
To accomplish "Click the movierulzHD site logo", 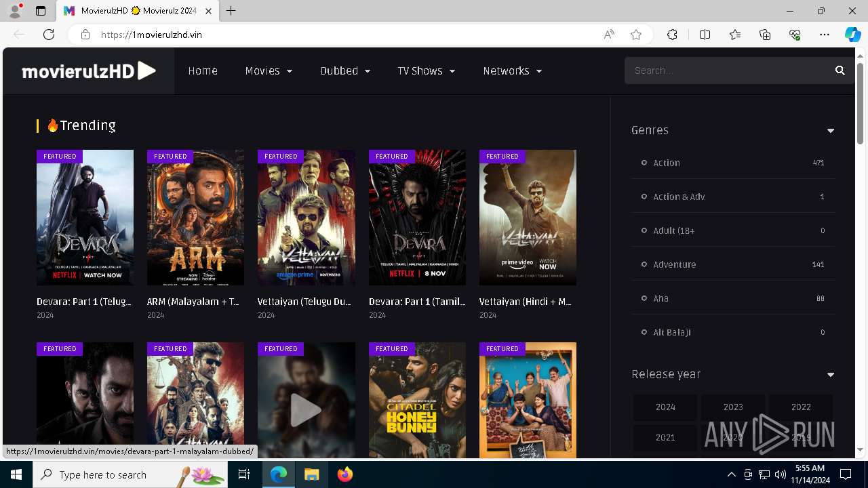I will pos(89,70).
